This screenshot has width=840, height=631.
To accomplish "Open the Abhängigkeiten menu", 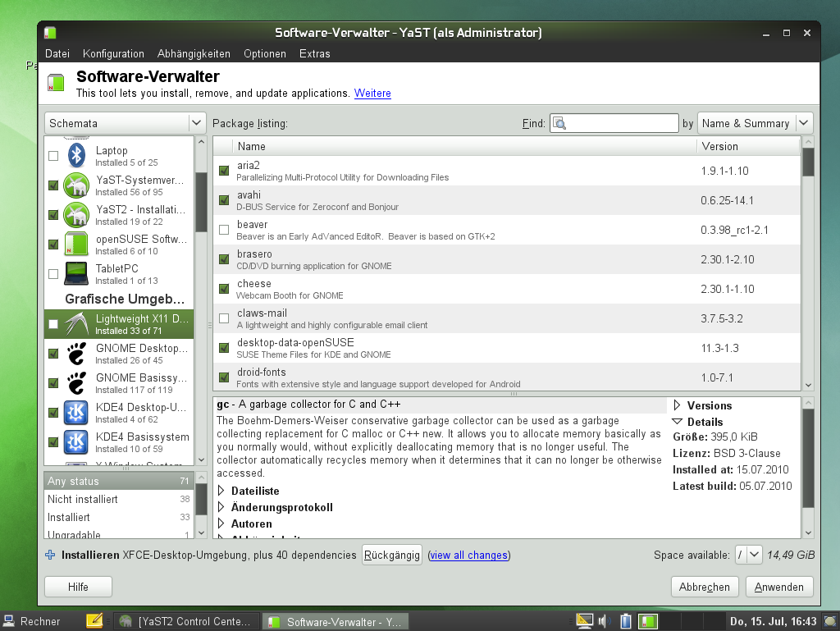I will [194, 53].
